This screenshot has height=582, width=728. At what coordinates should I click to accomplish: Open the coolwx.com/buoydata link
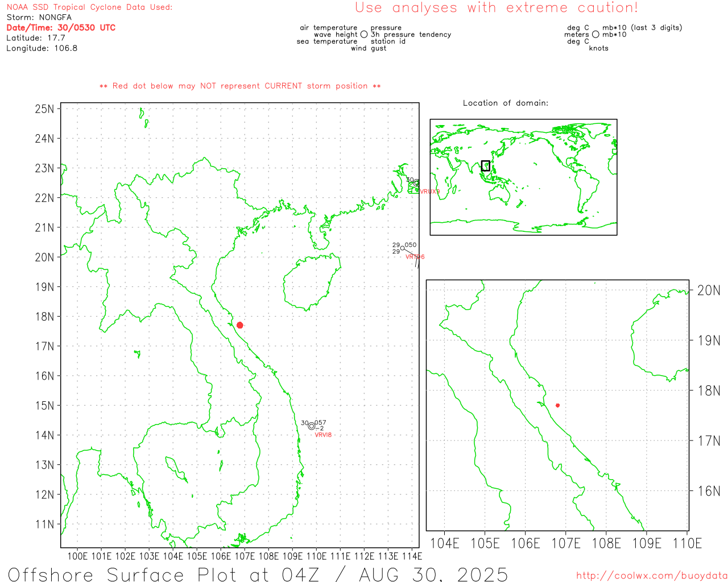[x=652, y=576]
